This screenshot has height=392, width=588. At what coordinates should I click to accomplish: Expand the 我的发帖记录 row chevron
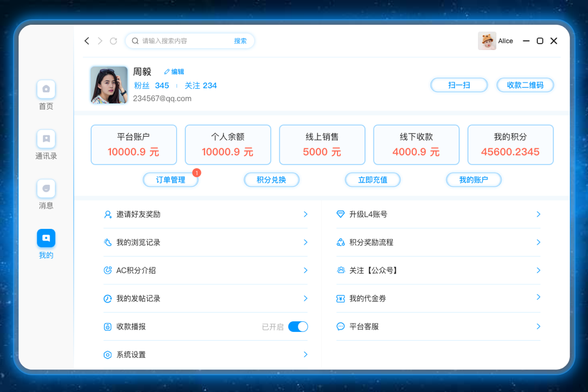[306, 298]
